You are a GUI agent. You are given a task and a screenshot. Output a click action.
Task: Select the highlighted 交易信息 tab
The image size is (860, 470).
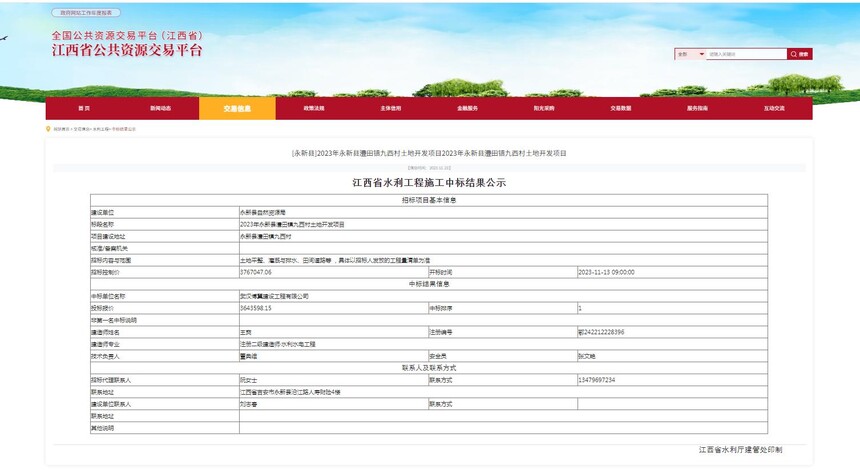237,108
